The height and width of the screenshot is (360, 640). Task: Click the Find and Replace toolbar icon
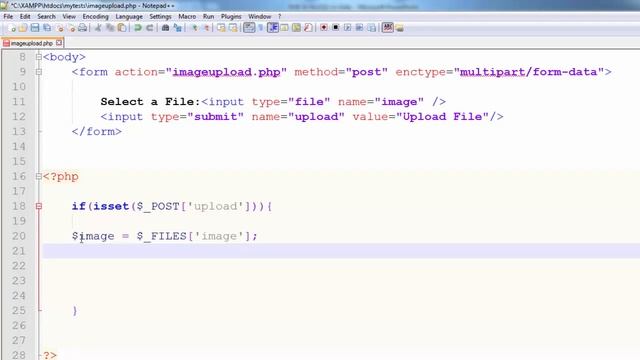[178, 28]
